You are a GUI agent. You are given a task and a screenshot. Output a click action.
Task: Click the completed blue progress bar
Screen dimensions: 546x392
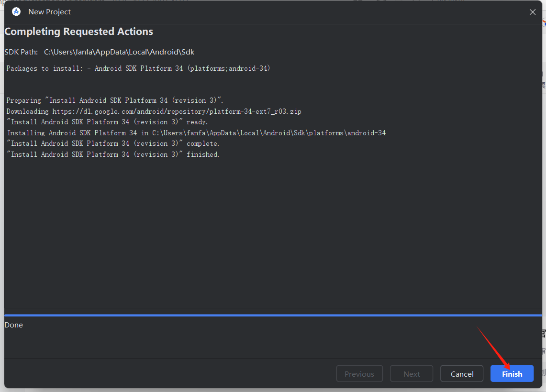(x=273, y=315)
